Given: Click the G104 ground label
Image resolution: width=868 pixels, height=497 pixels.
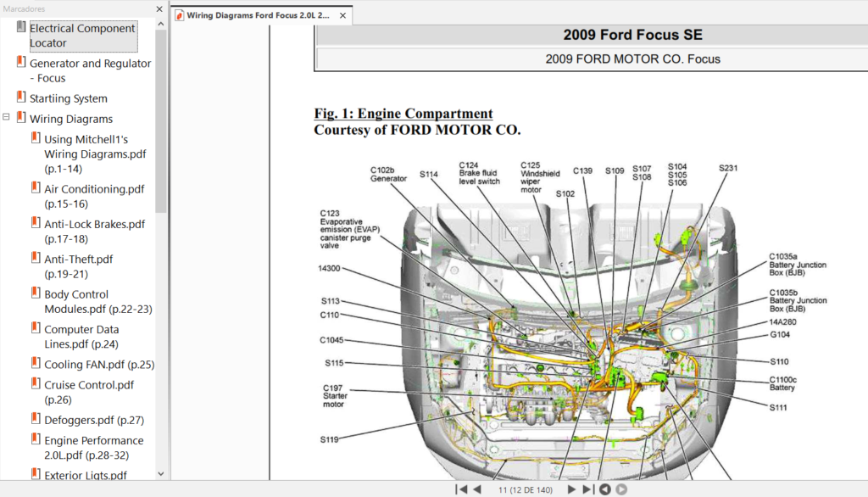Looking at the screenshot, I should pos(780,335).
